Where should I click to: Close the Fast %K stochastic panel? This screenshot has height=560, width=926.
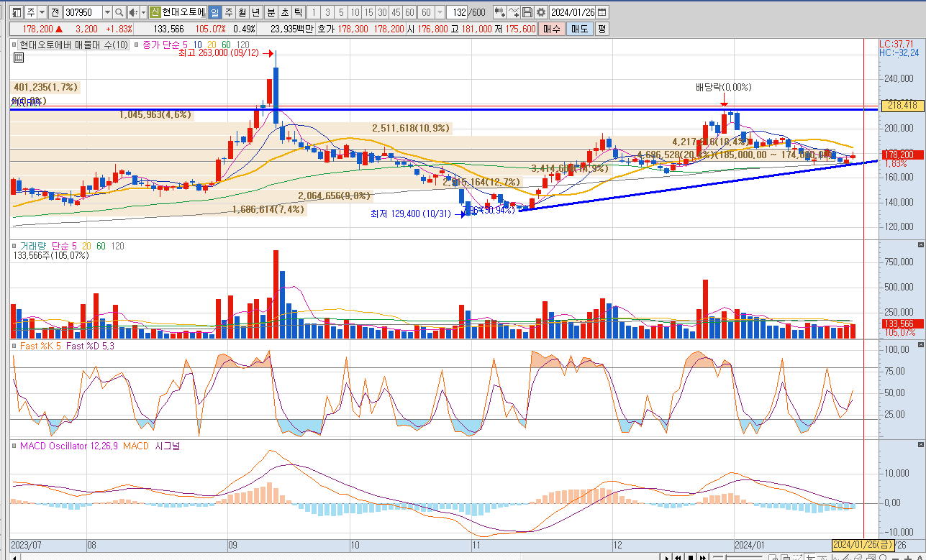click(x=920, y=346)
